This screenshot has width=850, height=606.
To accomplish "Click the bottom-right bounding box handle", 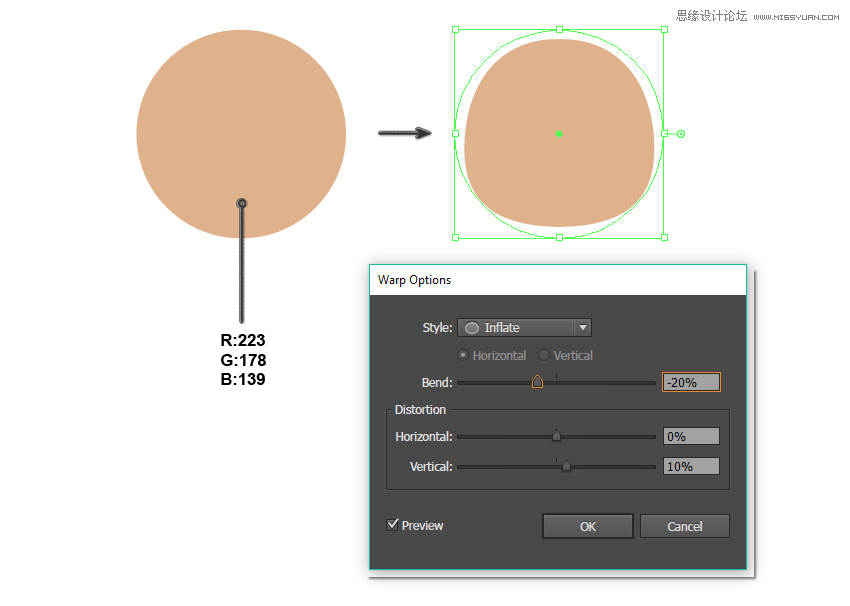I will tap(664, 237).
